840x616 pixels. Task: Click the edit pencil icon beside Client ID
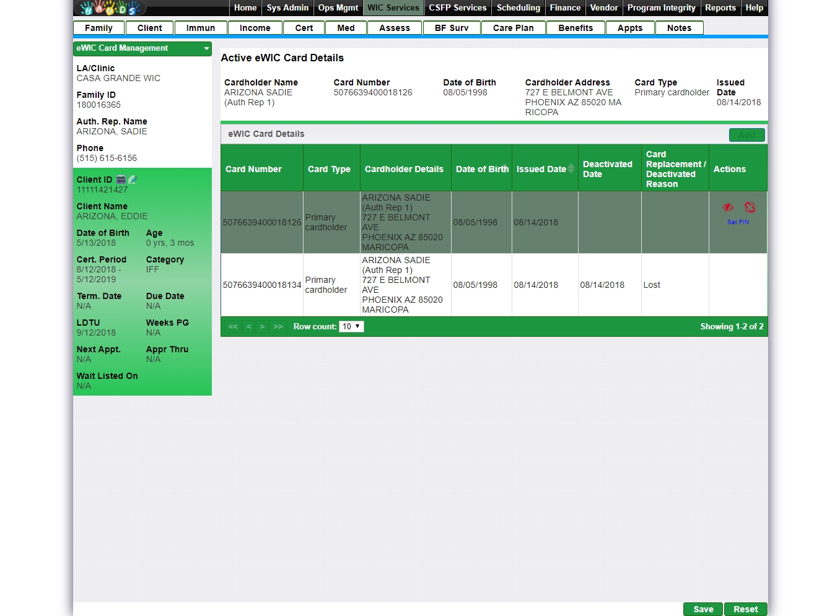coord(132,180)
